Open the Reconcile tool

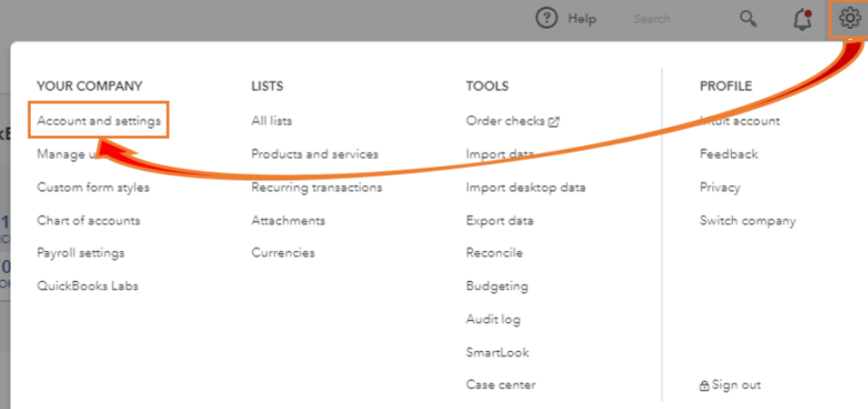coord(494,253)
